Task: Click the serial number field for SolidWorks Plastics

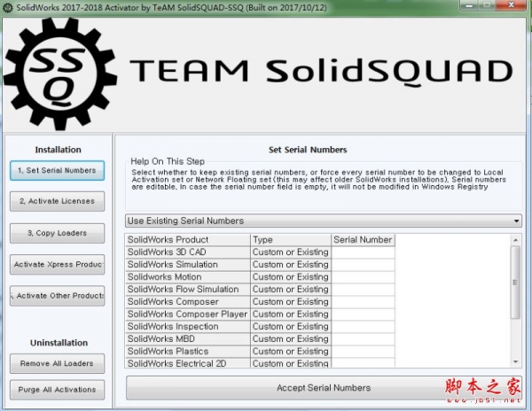Action: [x=363, y=352]
